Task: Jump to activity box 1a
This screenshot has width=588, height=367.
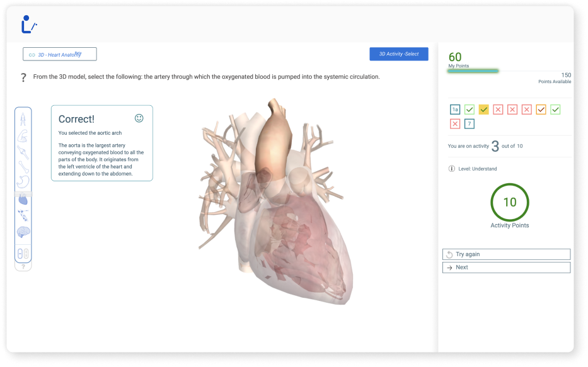Action: [x=455, y=110]
